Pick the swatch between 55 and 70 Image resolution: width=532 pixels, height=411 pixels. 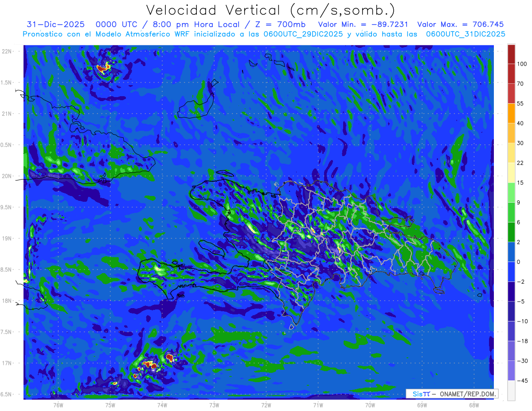[x=511, y=94]
